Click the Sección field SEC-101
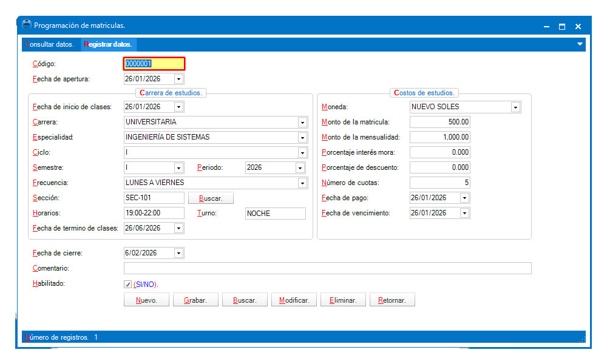Image resolution: width=607 pixels, height=364 pixels. (154, 198)
